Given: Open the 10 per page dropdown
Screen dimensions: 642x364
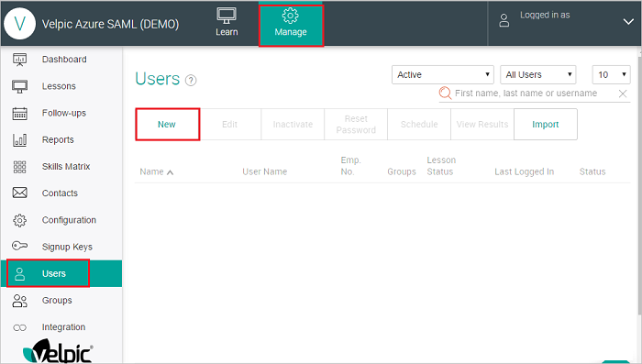Looking at the screenshot, I should tap(612, 74).
